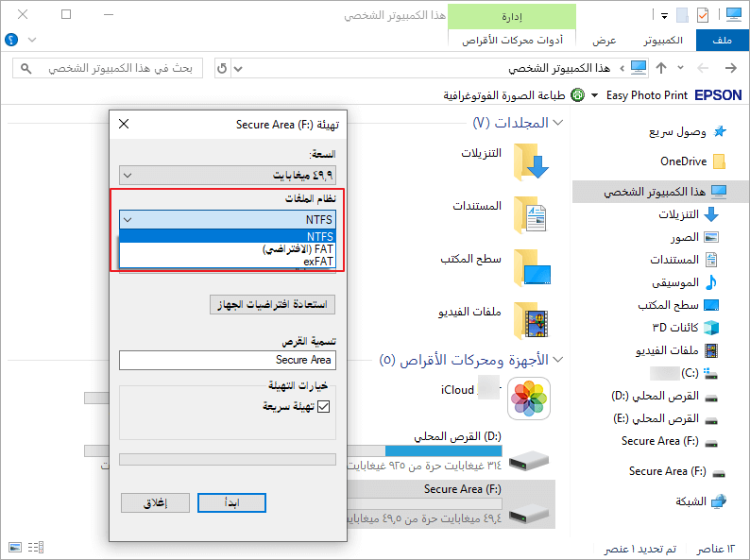Click the ابدأ start button
Image resolution: width=750 pixels, height=560 pixels.
click(231, 502)
